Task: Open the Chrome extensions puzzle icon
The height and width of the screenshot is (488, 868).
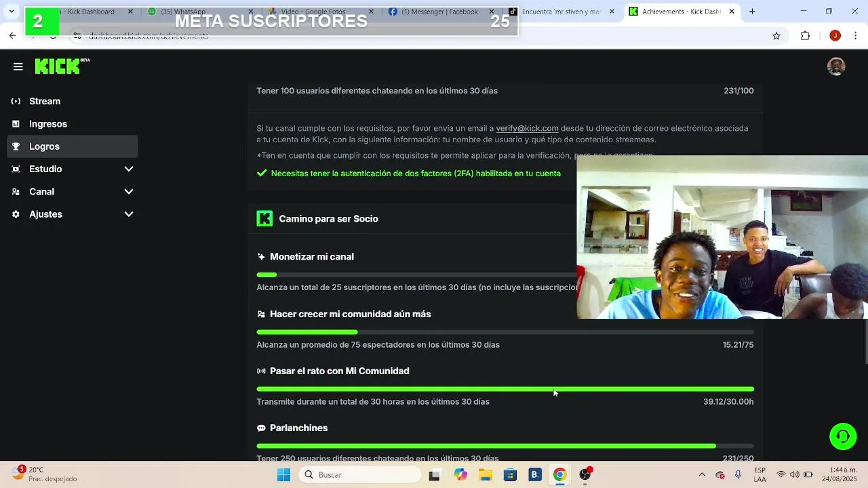Action: pyautogui.click(x=806, y=36)
